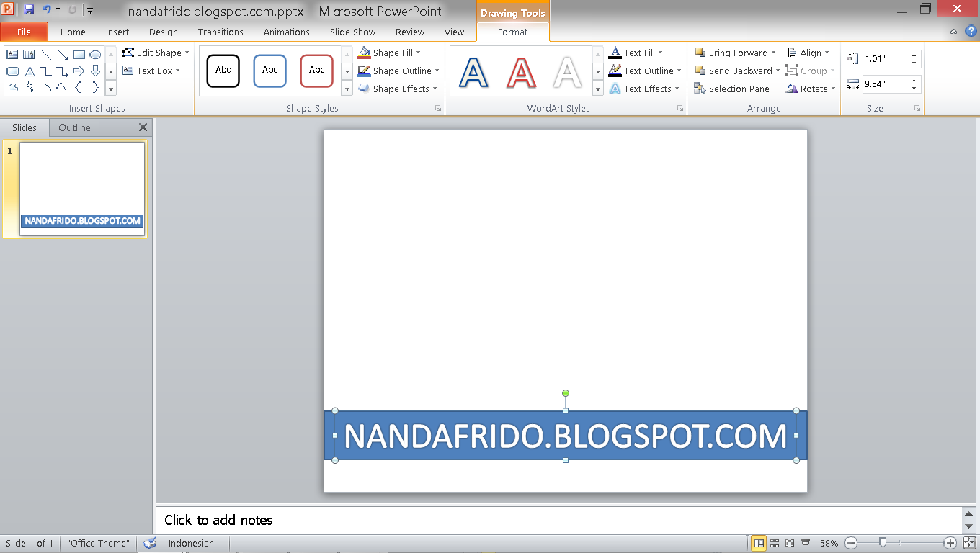Pick the Elbow Connector shape
Screen dimensions: 980x553
[x=45, y=71]
